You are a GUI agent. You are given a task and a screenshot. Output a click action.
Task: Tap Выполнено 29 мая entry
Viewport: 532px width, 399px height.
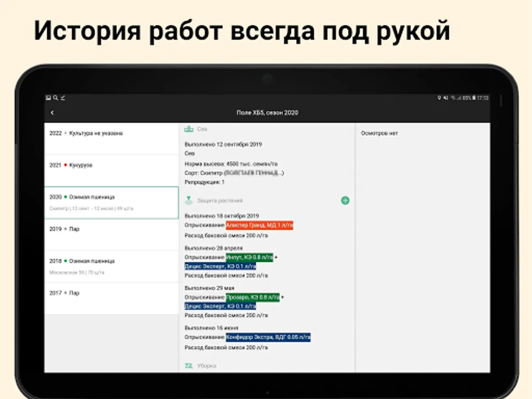pyautogui.click(x=209, y=288)
